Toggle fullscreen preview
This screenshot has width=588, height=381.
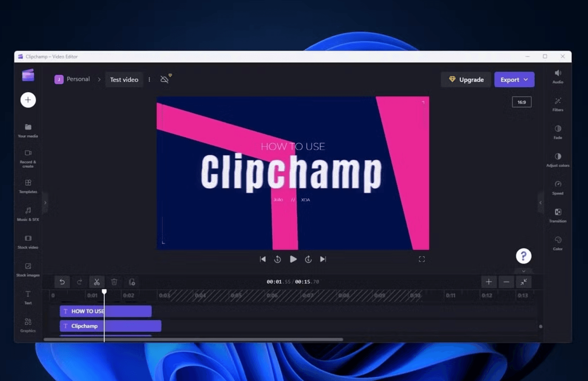[422, 259]
